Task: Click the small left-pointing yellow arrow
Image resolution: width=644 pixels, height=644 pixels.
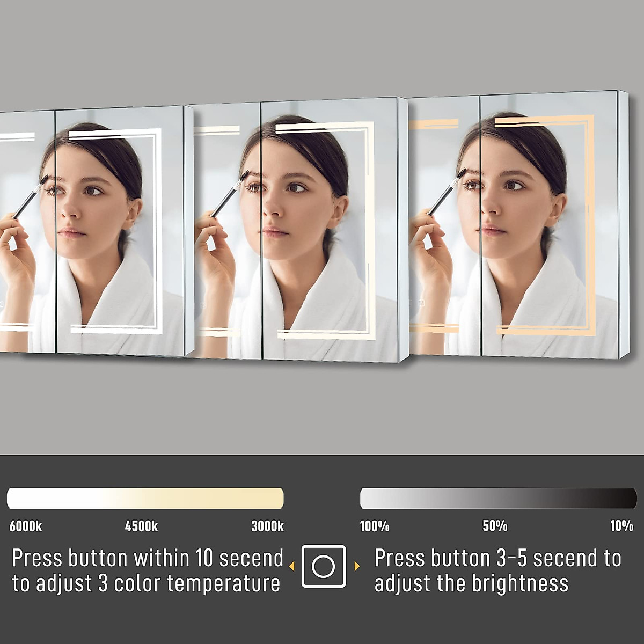Action: tap(292, 566)
